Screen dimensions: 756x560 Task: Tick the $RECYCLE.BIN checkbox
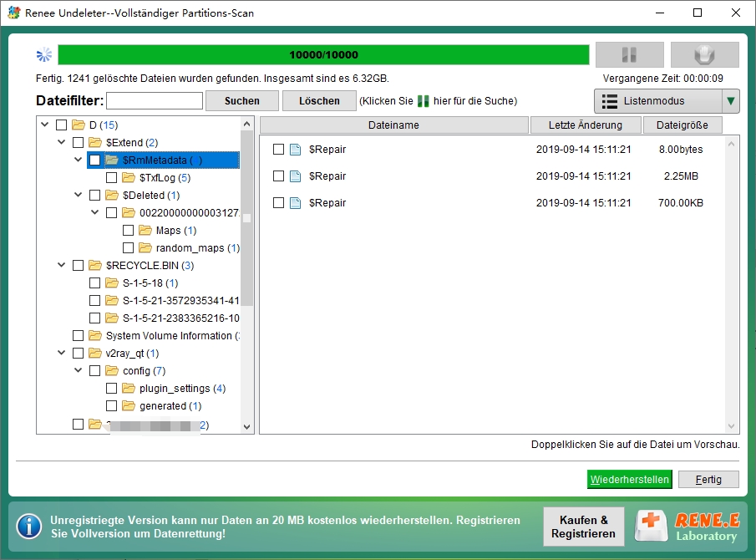click(x=79, y=265)
